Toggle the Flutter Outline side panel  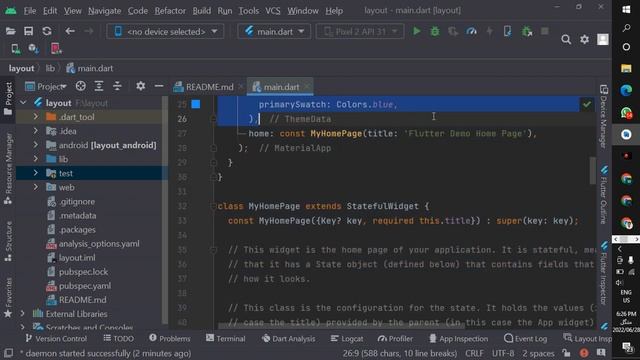(x=604, y=195)
